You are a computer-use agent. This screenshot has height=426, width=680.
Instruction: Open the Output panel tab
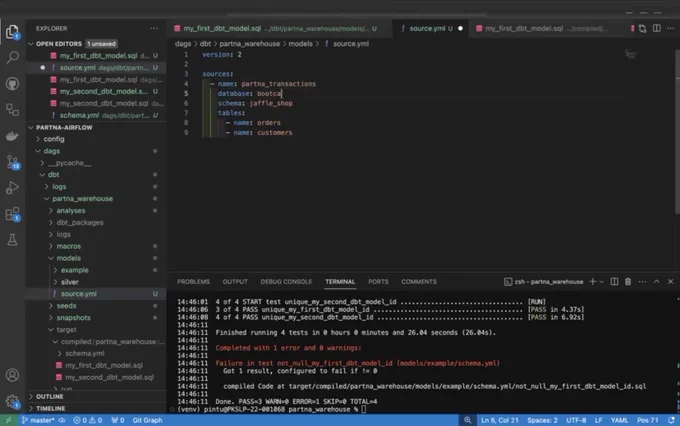pyautogui.click(x=235, y=282)
